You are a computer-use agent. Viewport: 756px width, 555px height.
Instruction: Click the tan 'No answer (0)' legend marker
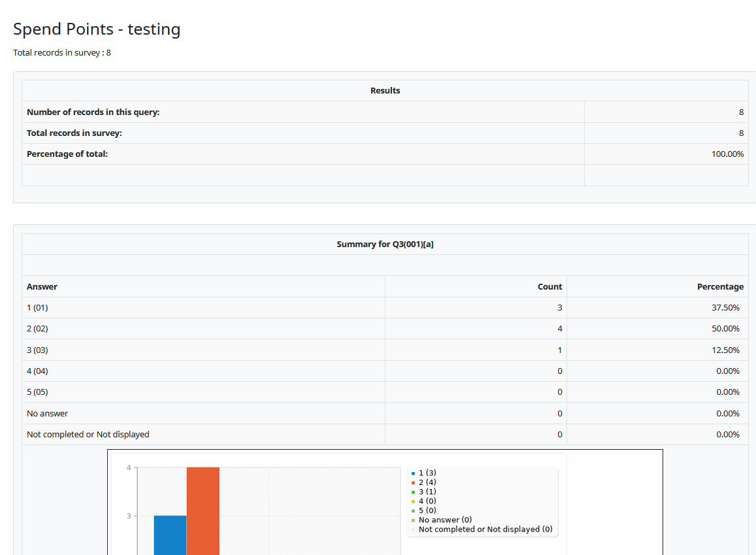[x=413, y=520]
